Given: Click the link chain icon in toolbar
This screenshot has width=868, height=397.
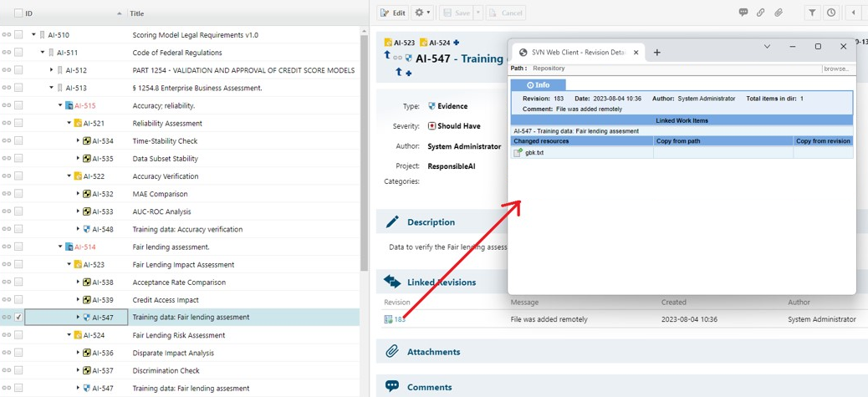Looking at the screenshot, I should pos(760,13).
